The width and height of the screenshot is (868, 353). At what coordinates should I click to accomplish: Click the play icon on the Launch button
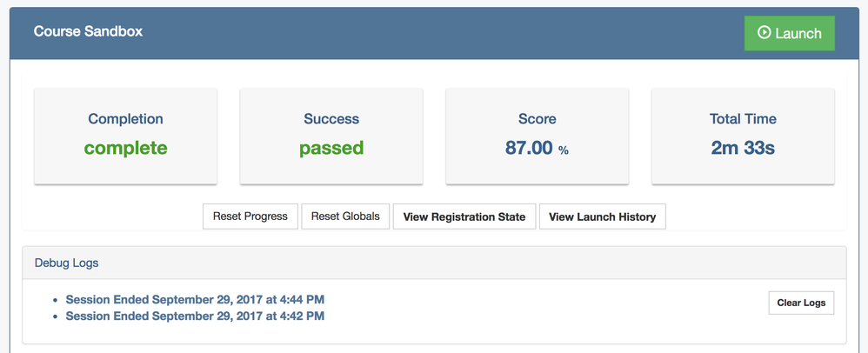[764, 33]
